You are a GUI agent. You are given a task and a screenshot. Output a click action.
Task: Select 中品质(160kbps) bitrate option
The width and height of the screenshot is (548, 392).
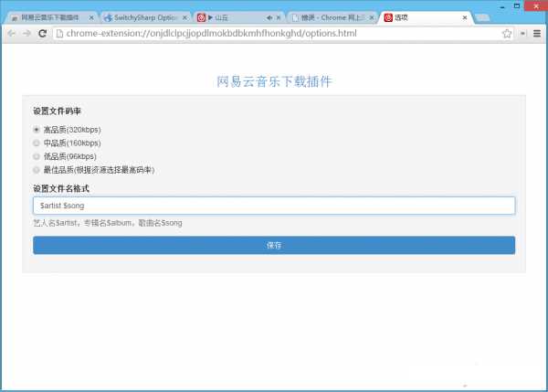point(37,143)
